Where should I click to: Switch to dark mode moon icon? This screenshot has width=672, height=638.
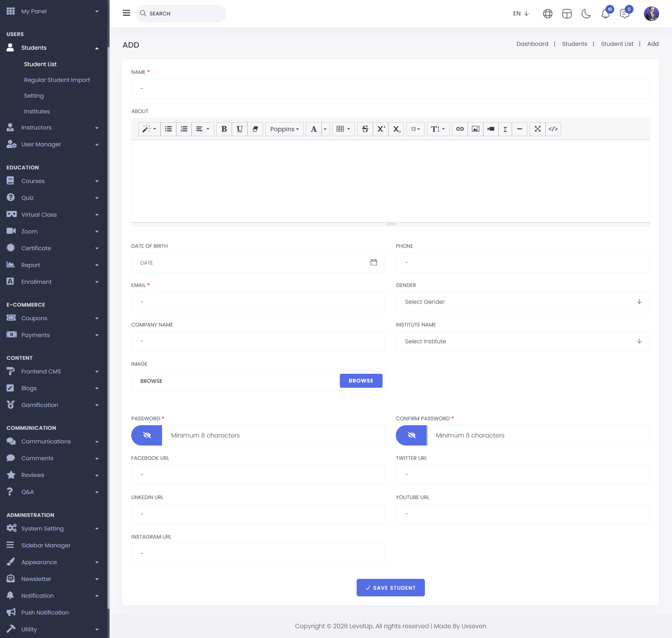[586, 14]
